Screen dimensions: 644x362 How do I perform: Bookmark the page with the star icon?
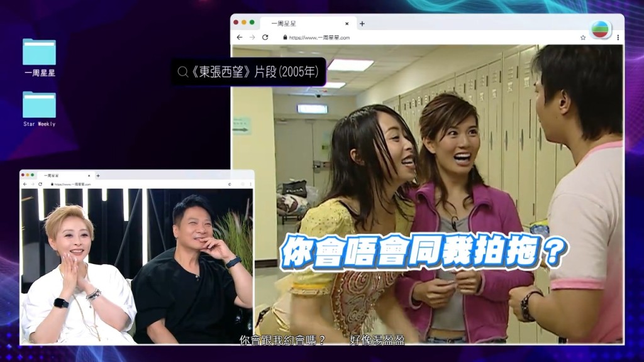583,37
